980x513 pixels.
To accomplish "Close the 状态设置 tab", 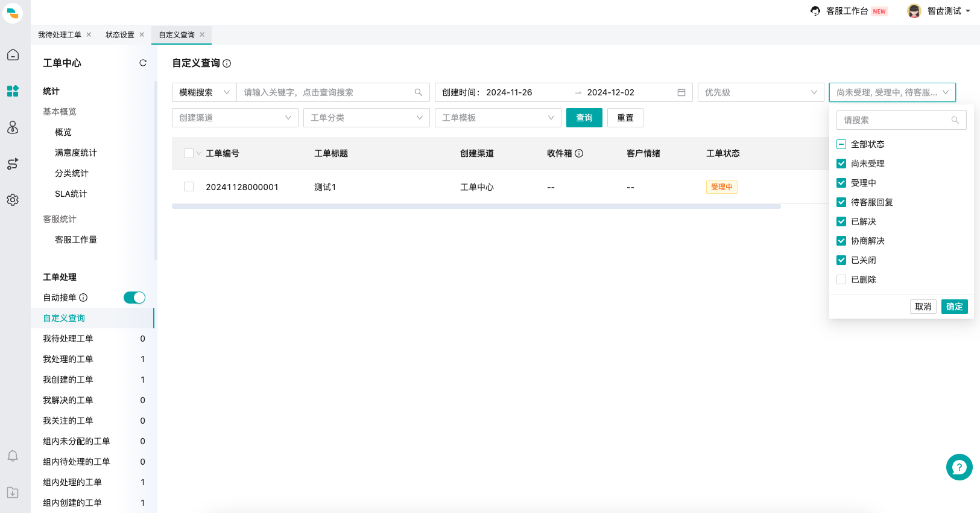I will point(142,34).
